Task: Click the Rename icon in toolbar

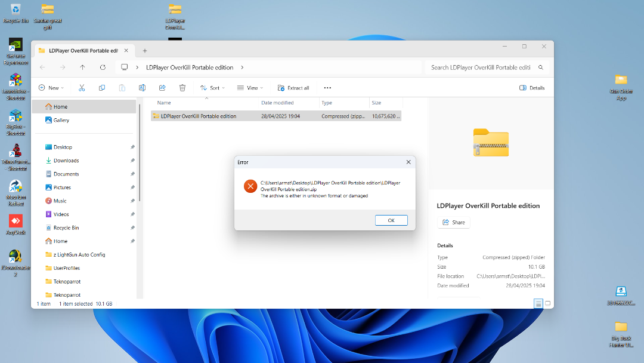Action: pyautogui.click(x=142, y=88)
